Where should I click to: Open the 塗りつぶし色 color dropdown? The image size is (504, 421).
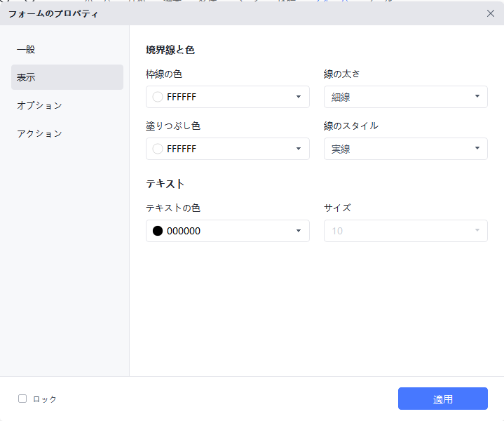pyautogui.click(x=228, y=149)
